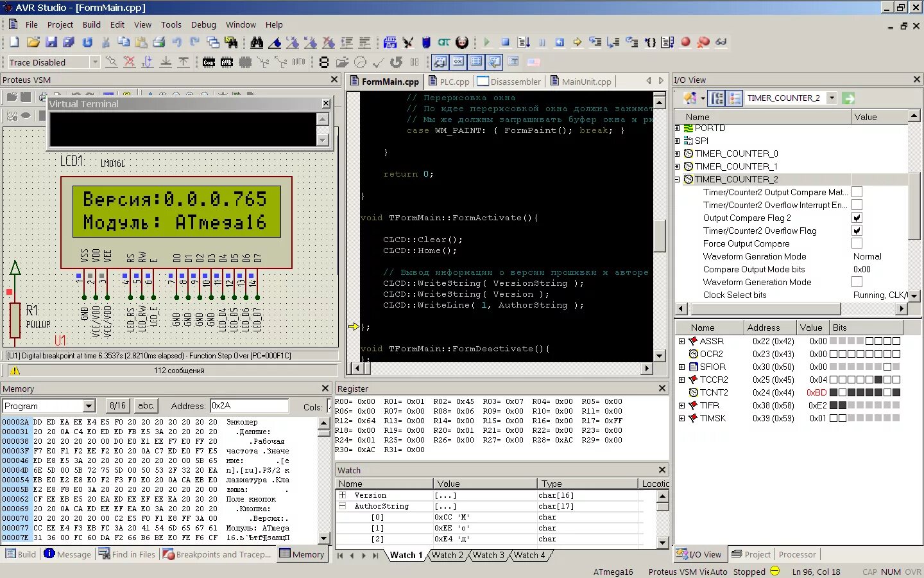Check the Force Output Compare box
The height and width of the screenshot is (578, 924).
[x=857, y=243]
